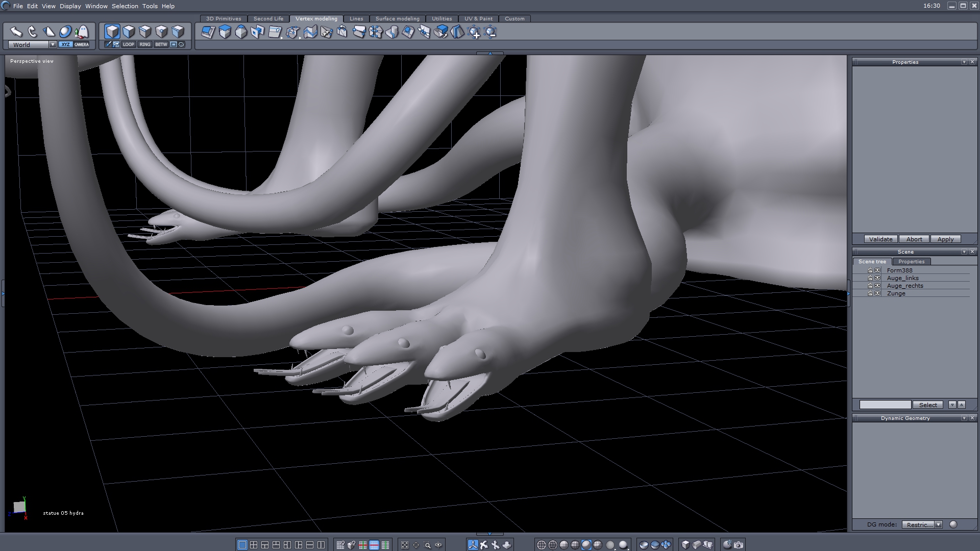The width and height of the screenshot is (980, 551).
Task: Toggle XYZ axis mode button
Action: [x=65, y=44]
